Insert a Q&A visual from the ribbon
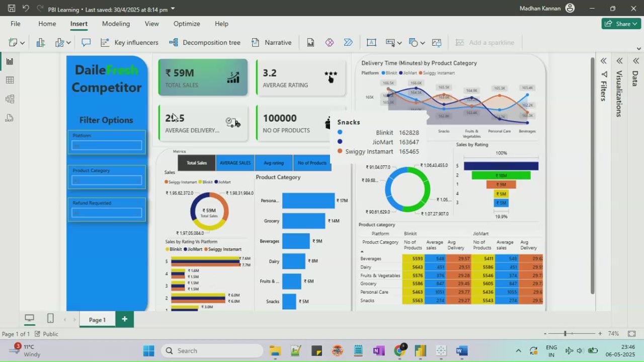This screenshot has width=644, height=362. (86, 43)
